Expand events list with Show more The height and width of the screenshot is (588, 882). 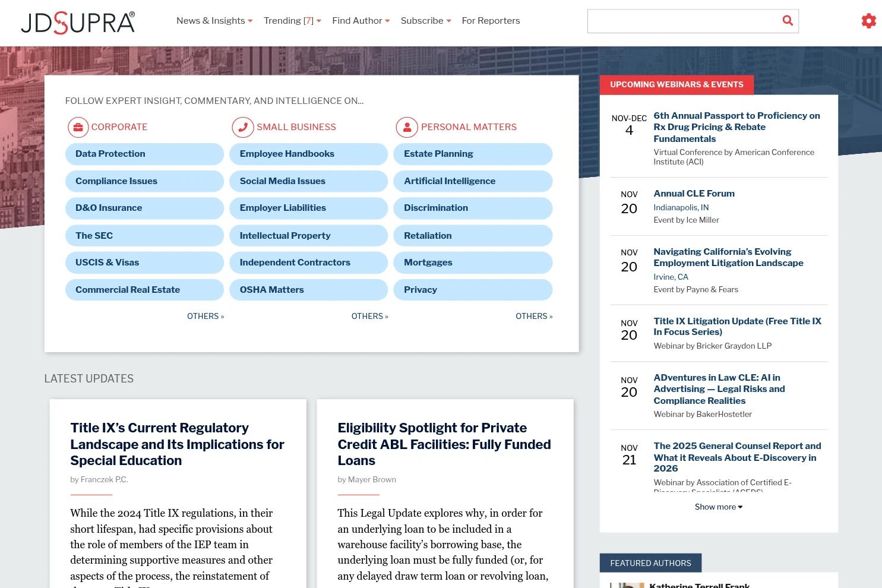click(x=719, y=507)
